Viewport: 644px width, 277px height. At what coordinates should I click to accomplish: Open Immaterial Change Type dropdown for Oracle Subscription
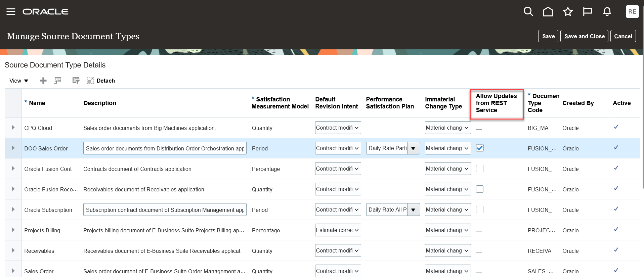(448, 210)
